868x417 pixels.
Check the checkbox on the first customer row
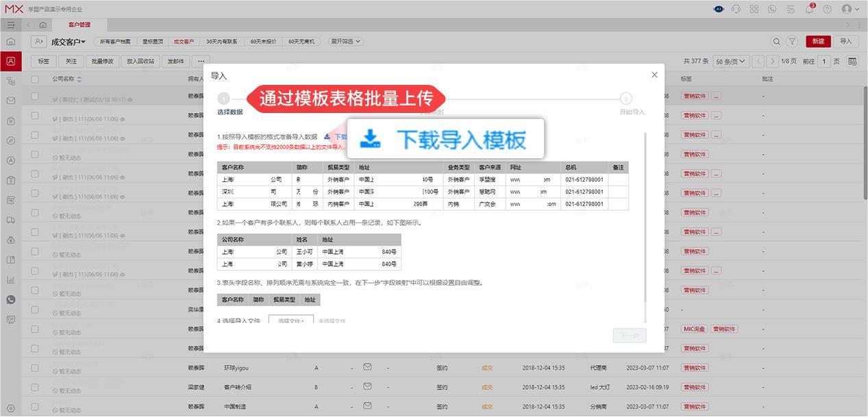coord(36,95)
